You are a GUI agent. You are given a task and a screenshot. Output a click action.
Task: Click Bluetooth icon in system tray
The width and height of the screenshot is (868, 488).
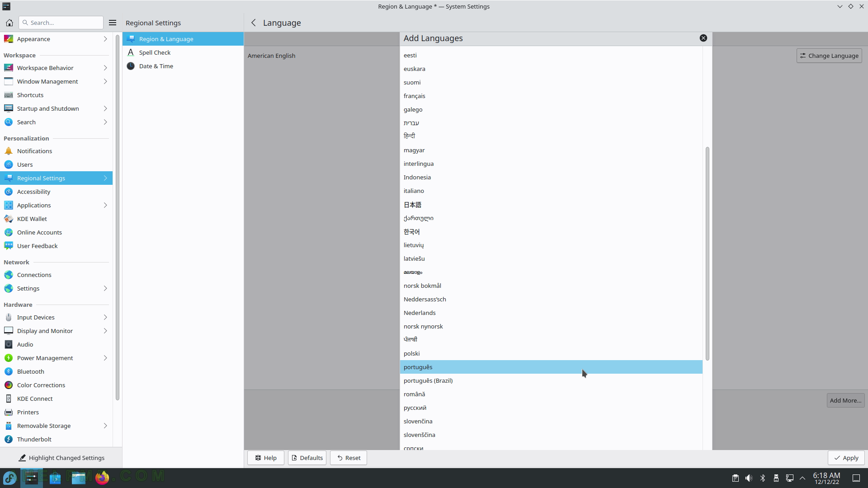(763, 478)
